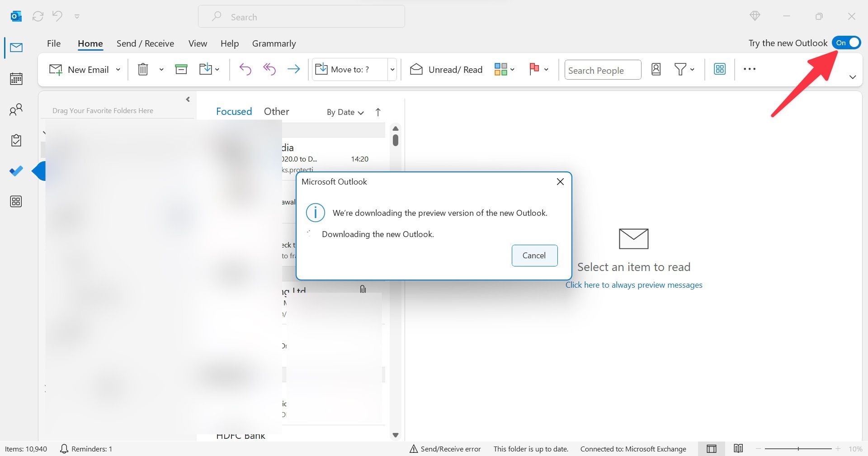Screen dimensions: 868x456
Task: Reverse sort order with the up arrow
Action: (378, 112)
